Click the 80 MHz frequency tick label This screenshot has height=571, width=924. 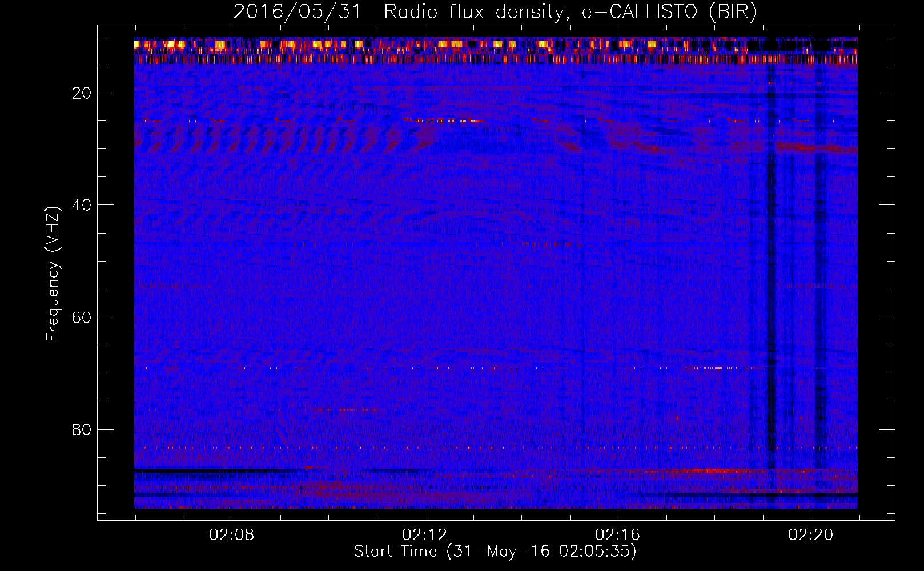click(x=82, y=429)
